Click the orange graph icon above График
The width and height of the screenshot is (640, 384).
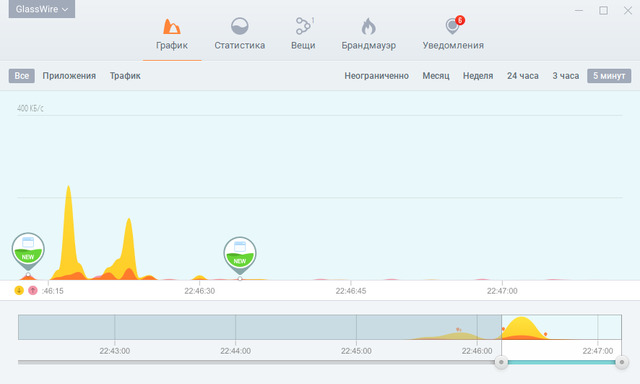coord(172,26)
